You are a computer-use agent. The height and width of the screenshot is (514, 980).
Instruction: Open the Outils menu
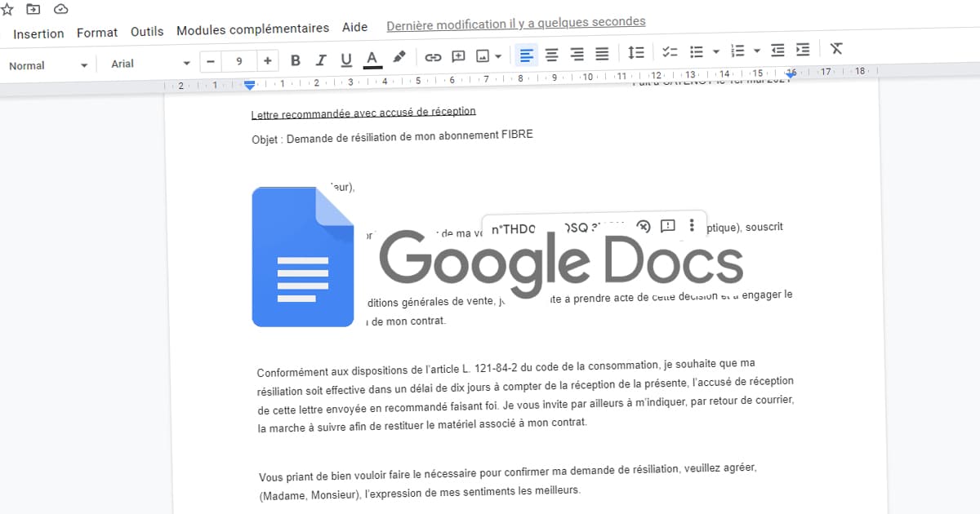(147, 32)
